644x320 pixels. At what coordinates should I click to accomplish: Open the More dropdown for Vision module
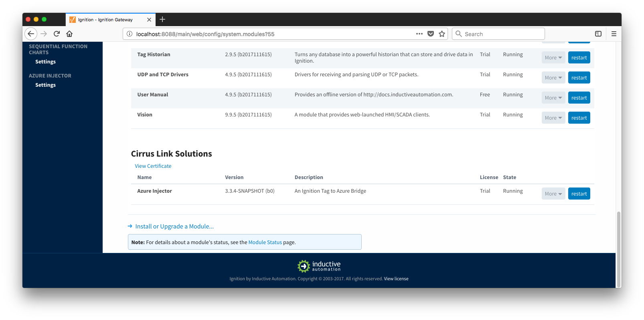[x=553, y=118]
